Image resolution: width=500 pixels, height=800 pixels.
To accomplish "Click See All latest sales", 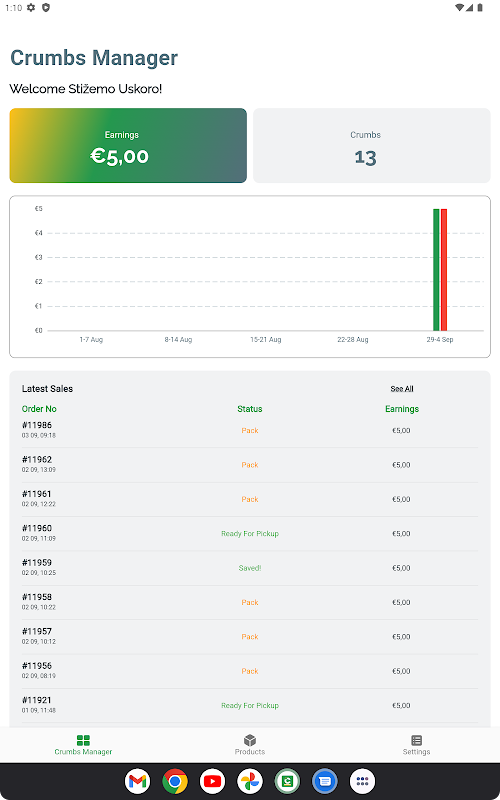I will click(x=402, y=389).
